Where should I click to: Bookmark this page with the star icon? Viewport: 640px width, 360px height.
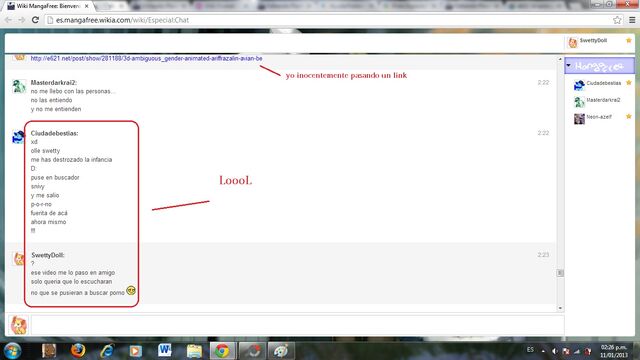click(x=617, y=20)
